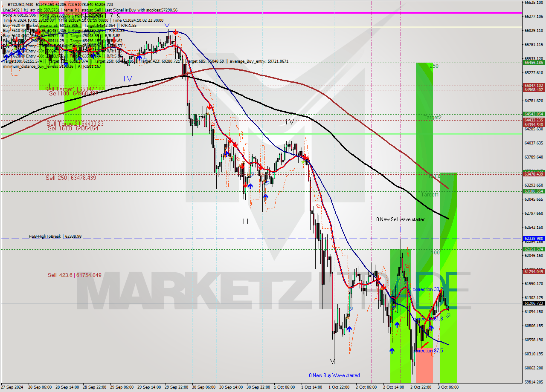Select the 'correction 87.5' label
The height and width of the screenshot is (392, 546).
click(x=428, y=351)
